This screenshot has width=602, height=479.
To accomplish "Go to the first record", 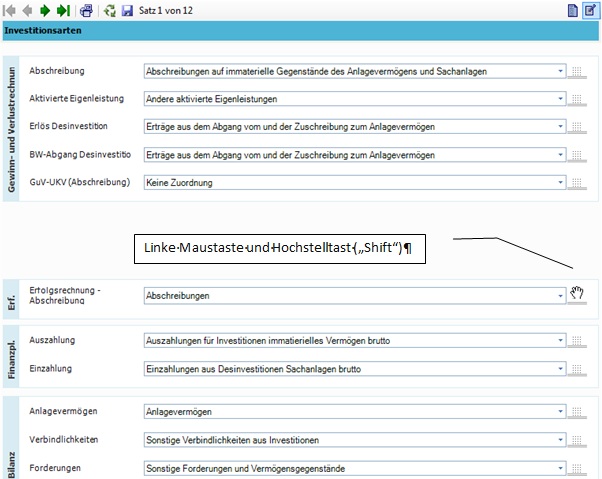I will click(9, 10).
